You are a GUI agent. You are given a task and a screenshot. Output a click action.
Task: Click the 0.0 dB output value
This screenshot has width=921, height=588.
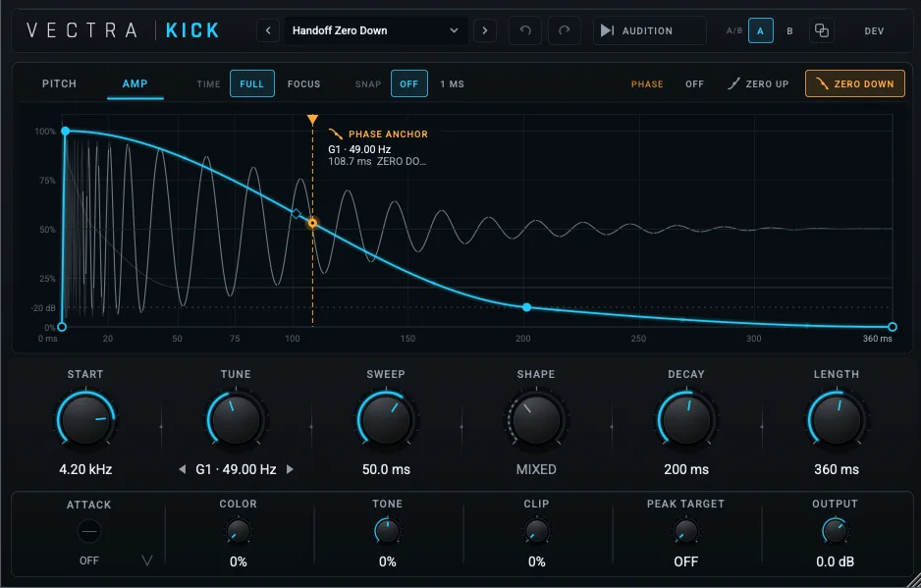tap(835, 561)
